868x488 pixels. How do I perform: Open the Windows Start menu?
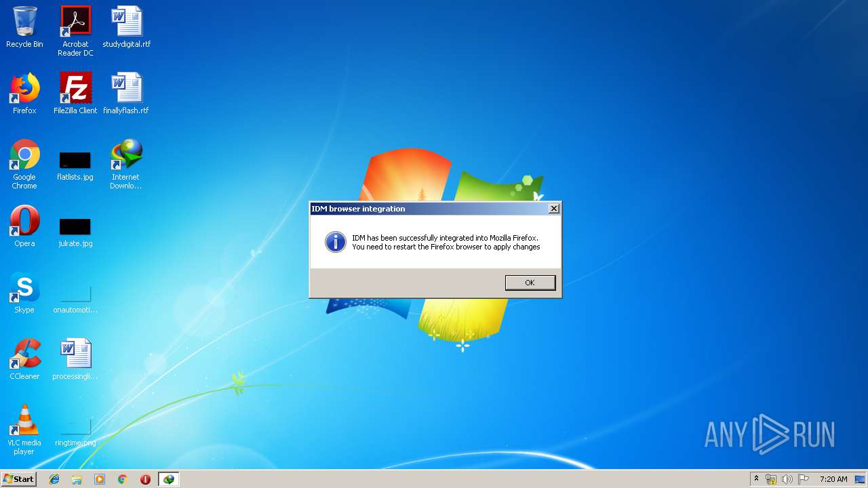[x=18, y=479]
